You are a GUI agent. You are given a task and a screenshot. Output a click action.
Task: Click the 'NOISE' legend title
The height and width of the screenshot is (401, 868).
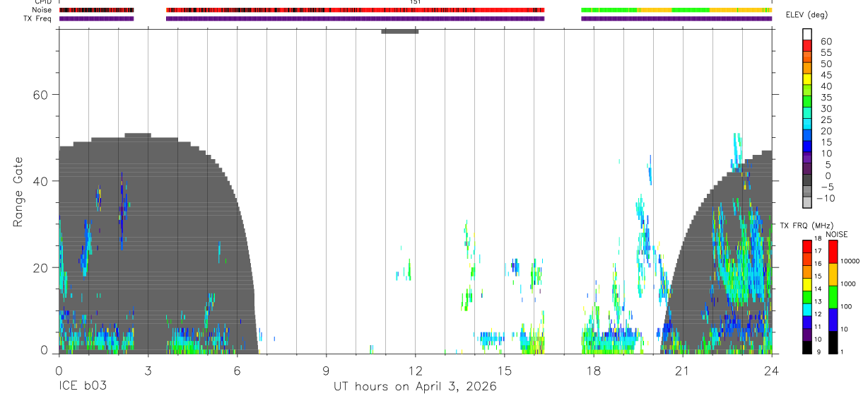(x=836, y=234)
